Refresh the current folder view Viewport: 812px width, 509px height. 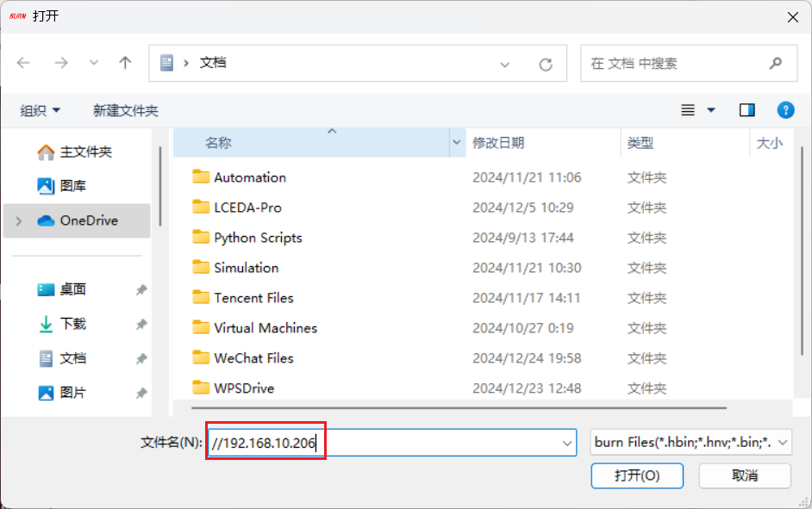pyautogui.click(x=545, y=64)
